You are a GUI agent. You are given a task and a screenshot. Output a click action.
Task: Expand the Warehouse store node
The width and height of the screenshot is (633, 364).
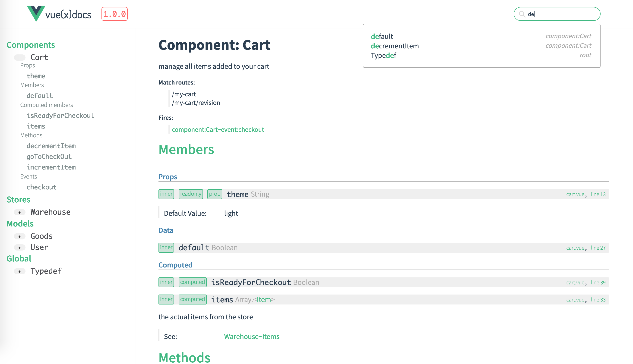click(19, 213)
